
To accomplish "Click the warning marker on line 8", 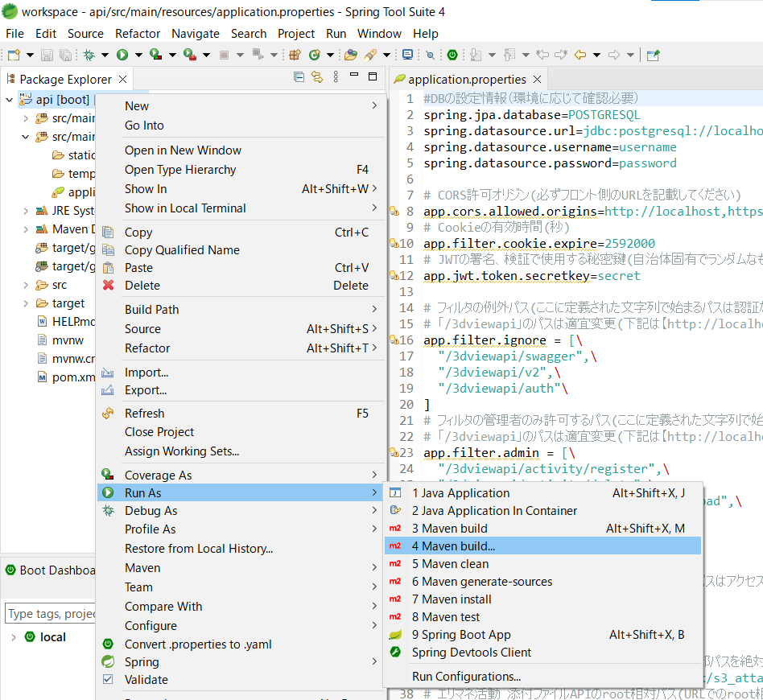I will [394, 211].
